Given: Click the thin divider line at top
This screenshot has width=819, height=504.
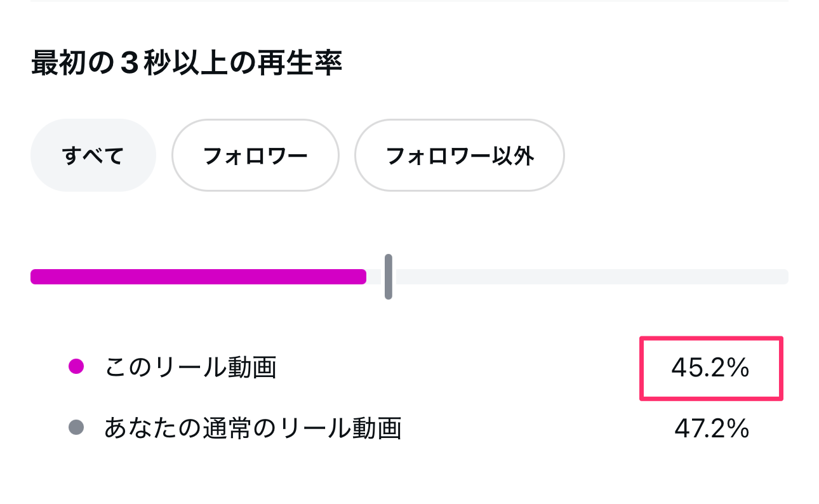Looking at the screenshot, I should click(409, 1).
